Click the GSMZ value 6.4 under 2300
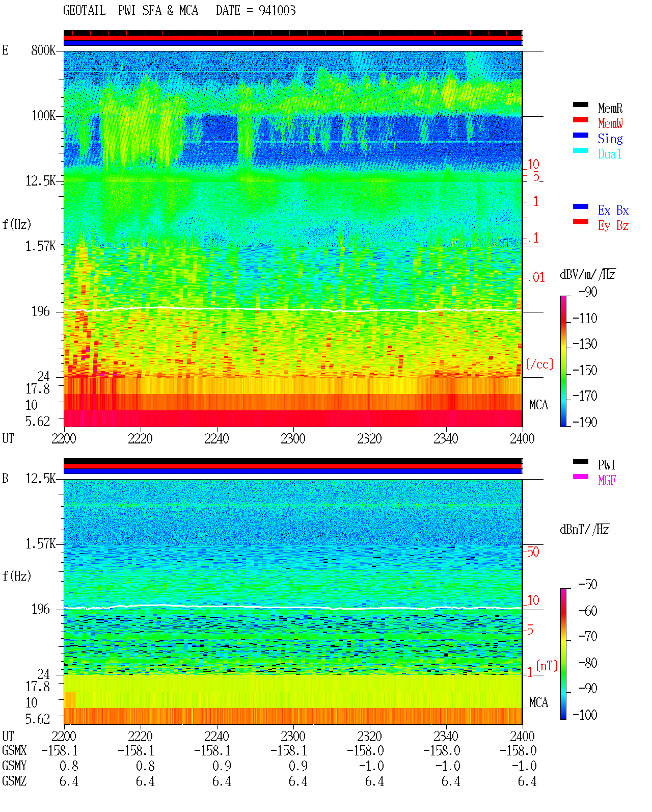Screen dimensions: 652x812 click(x=298, y=781)
